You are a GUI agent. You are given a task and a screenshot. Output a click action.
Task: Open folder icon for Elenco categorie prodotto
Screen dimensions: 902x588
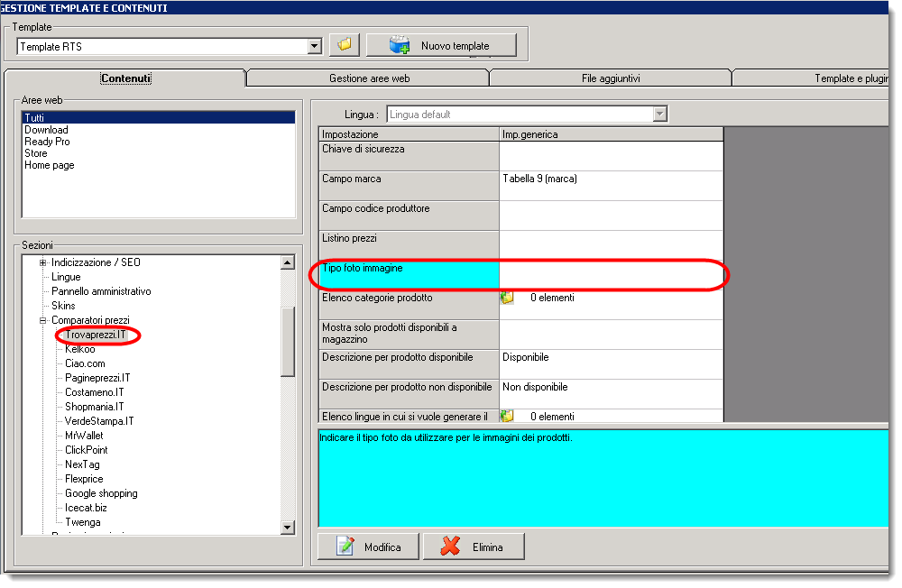[507, 298]
